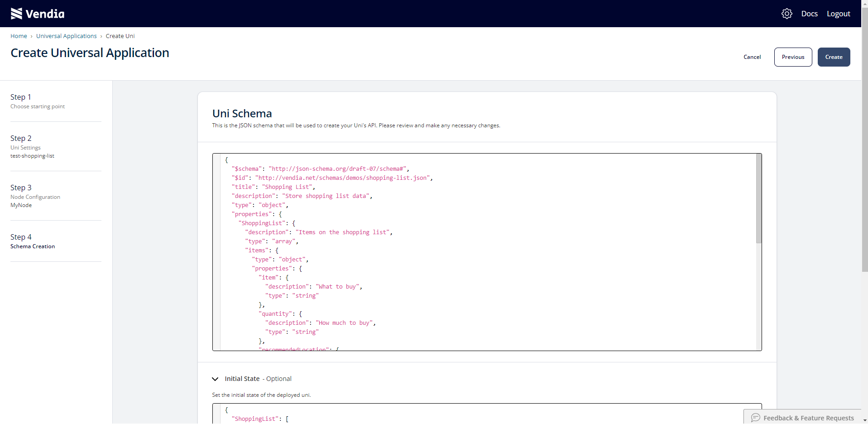Click Logout in the header
Image resolution: width=868 pixels, height=424 pixels.
[838, 14]
